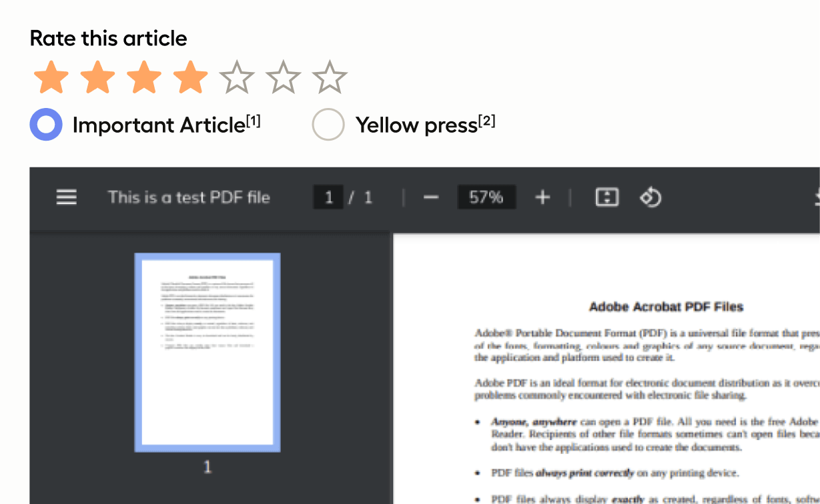Choose the Yellow press radio option
Screen dimensions: 820x504
[x=328, y=125]
